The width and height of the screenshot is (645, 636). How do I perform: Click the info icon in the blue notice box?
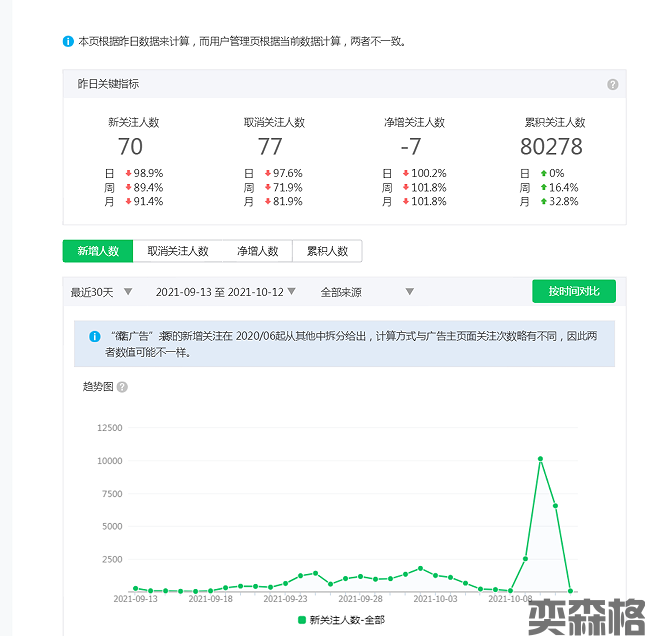click(95, 337)
